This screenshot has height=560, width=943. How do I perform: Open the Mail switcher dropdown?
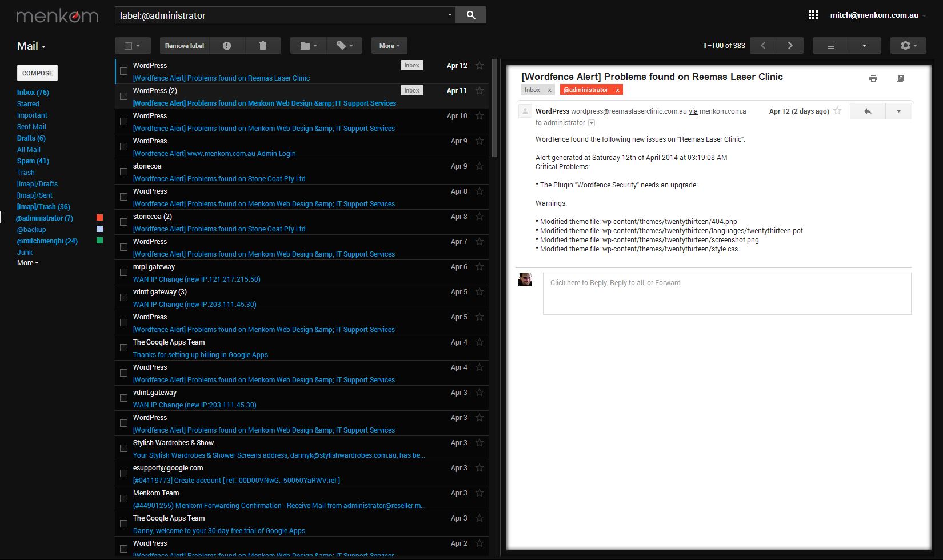(x=31, y=46)
